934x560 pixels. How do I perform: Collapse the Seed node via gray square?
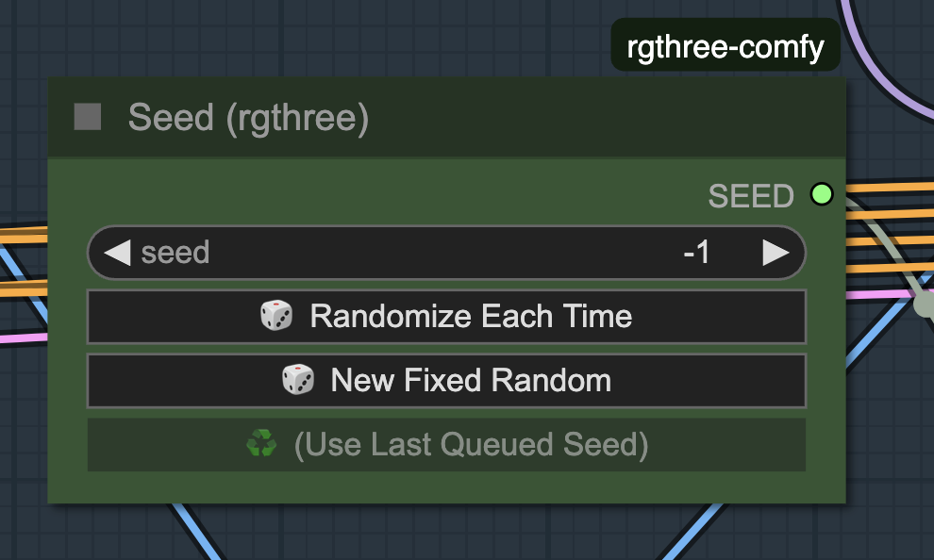click(88, 118)
